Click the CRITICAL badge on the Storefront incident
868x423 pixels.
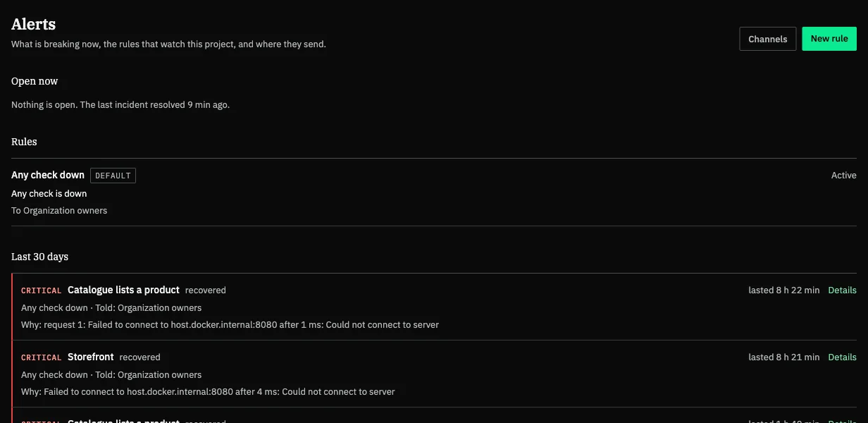pos(42,357)
